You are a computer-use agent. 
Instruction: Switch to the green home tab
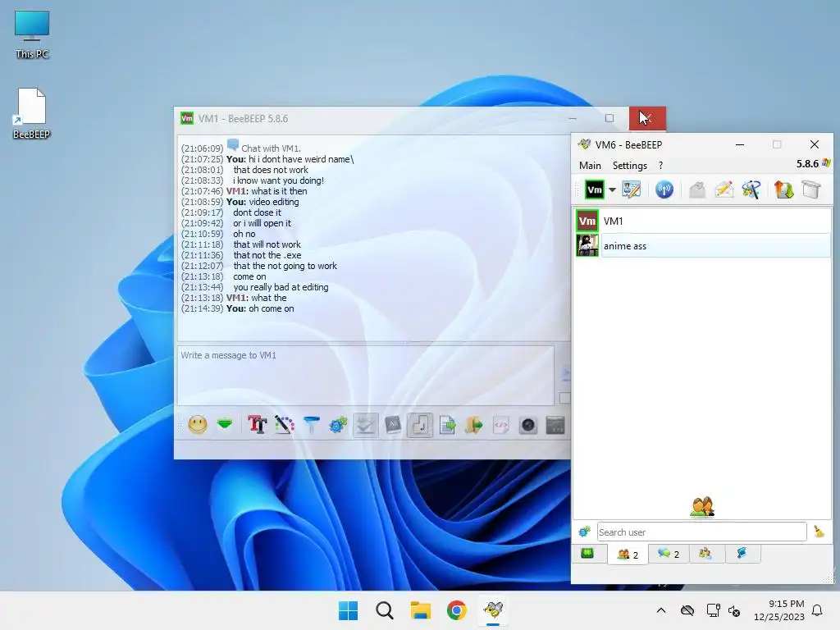coord(587,553)
